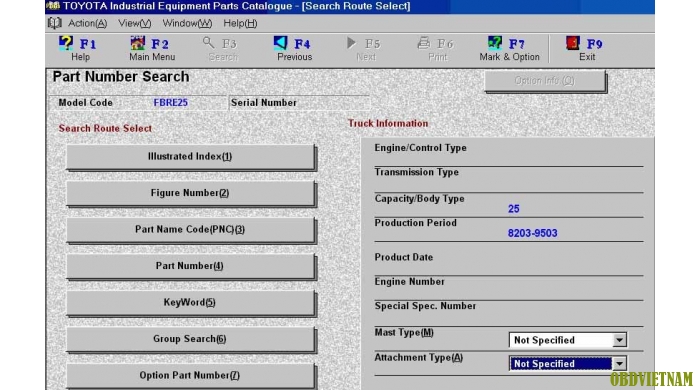Viewport: 700px width, 390px height.
Task: Click the Engine/Control Type label
Action: [421, 148]
